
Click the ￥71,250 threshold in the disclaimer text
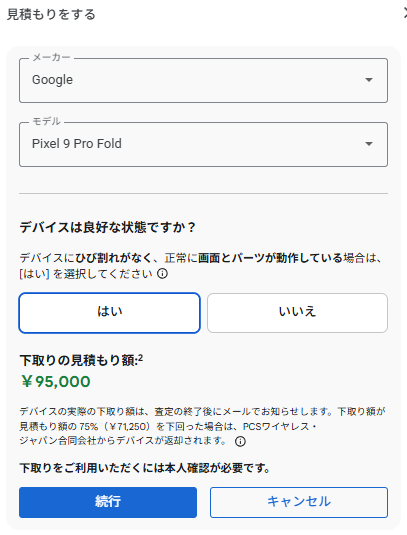[x=128, y=426]
